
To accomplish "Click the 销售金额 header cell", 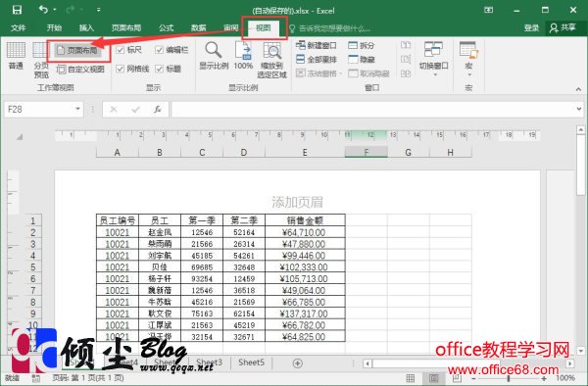I will click(x=305, y=220).
